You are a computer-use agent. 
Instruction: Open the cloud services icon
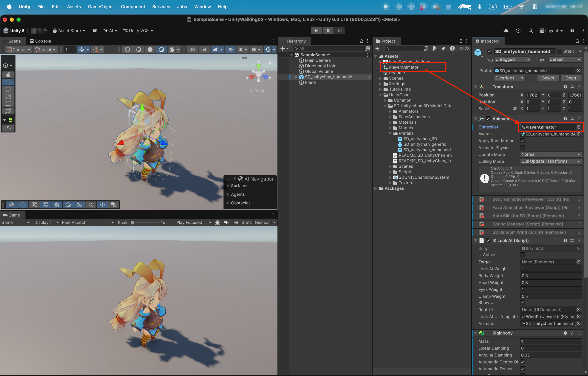(x=506, y=31)
